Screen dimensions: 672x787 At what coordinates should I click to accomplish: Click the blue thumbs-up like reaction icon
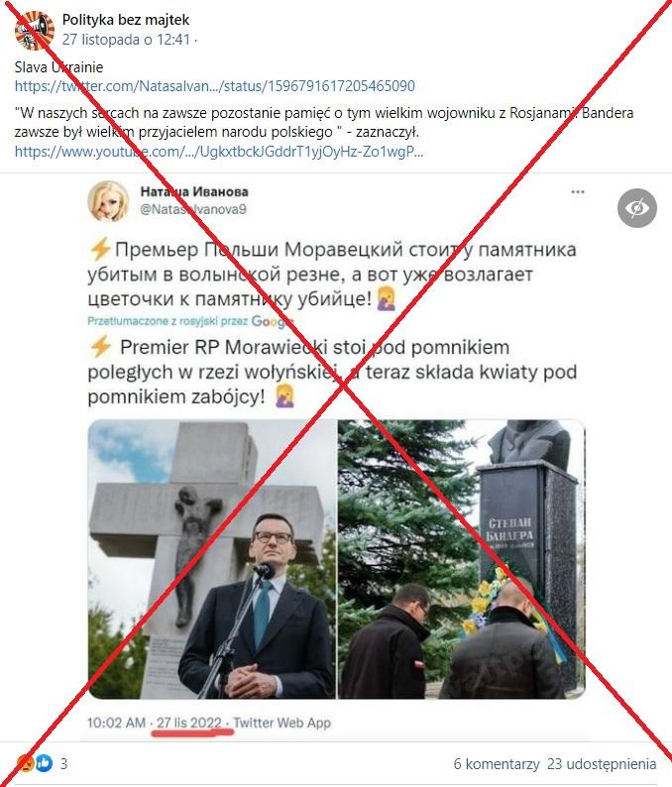tap(44, 763)
